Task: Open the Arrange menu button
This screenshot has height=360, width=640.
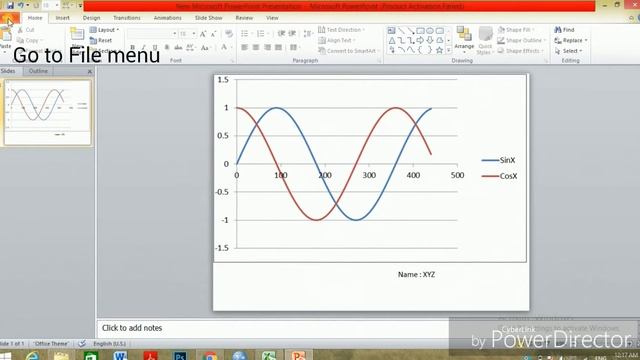Action: tap(464, 39)
